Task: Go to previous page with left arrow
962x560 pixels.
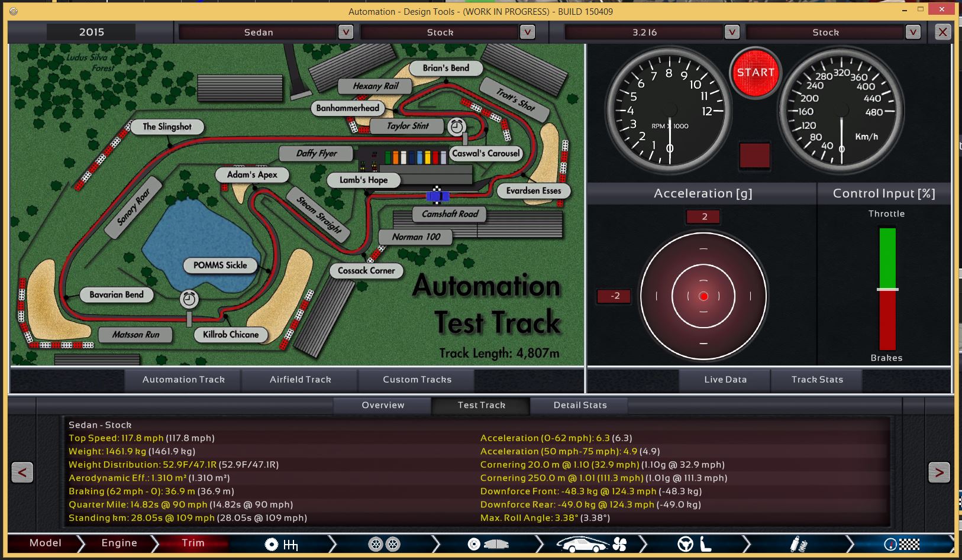Action: (22, 472)
